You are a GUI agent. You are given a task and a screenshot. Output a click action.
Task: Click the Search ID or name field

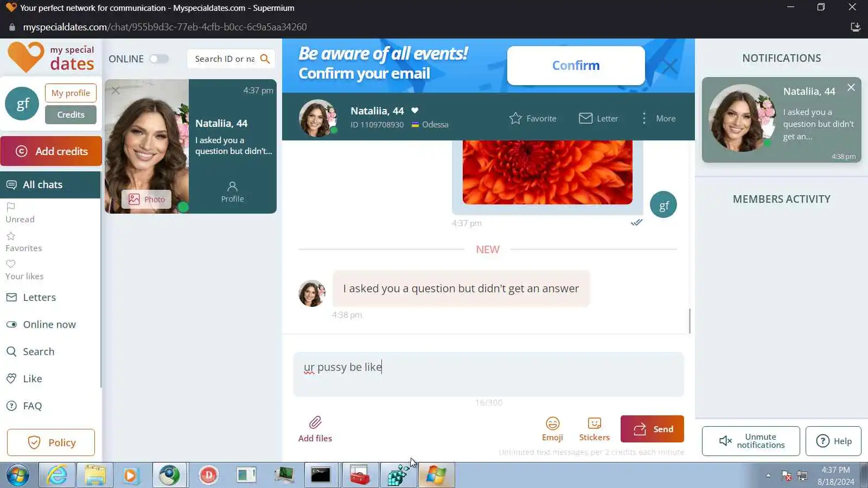[225, 59]
